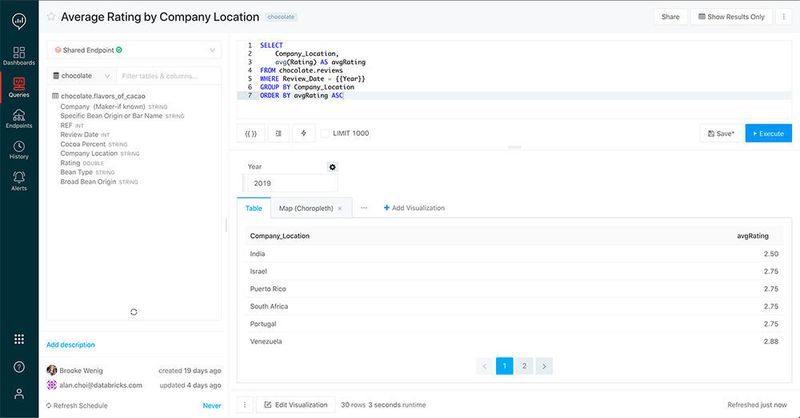Open the apps grid icon in sidebar
Screen dimensions: 800x418
pos(19,339)
